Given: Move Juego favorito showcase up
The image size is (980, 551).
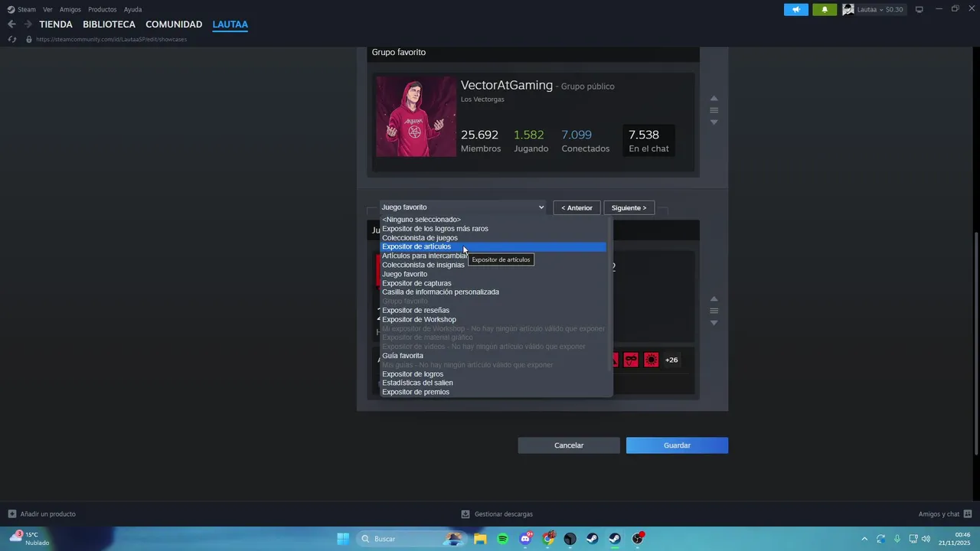Looking at the screenshot, I should click(x=714, y=298).
